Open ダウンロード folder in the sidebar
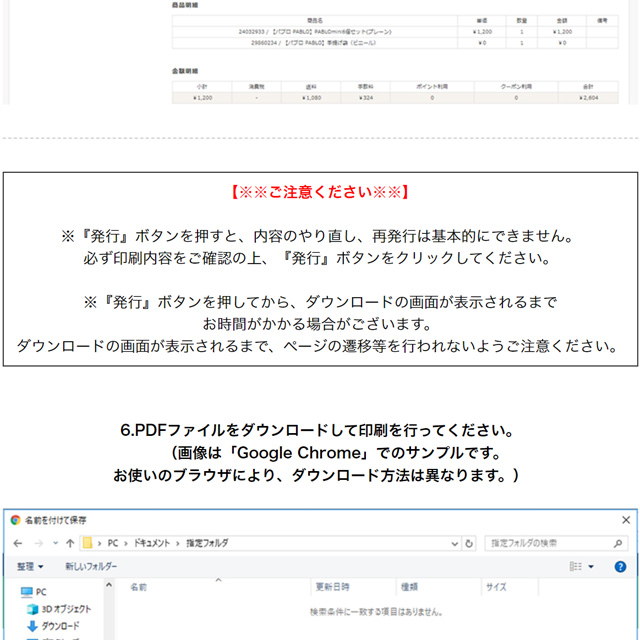The image size is (640, 640). tap(60, 626)
